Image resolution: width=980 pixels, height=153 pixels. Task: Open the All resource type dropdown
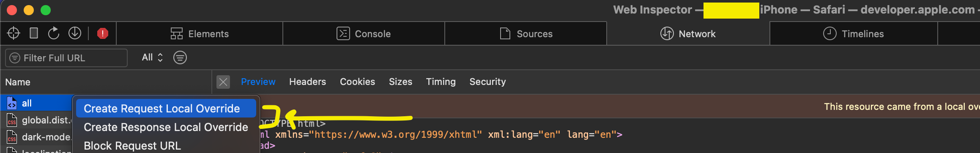[x=152, y=57]
